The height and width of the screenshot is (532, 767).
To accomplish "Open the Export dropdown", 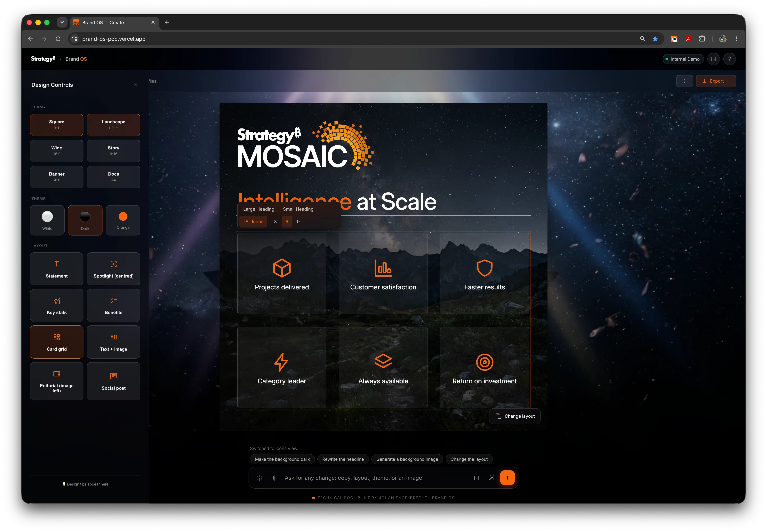I will 716,81.
